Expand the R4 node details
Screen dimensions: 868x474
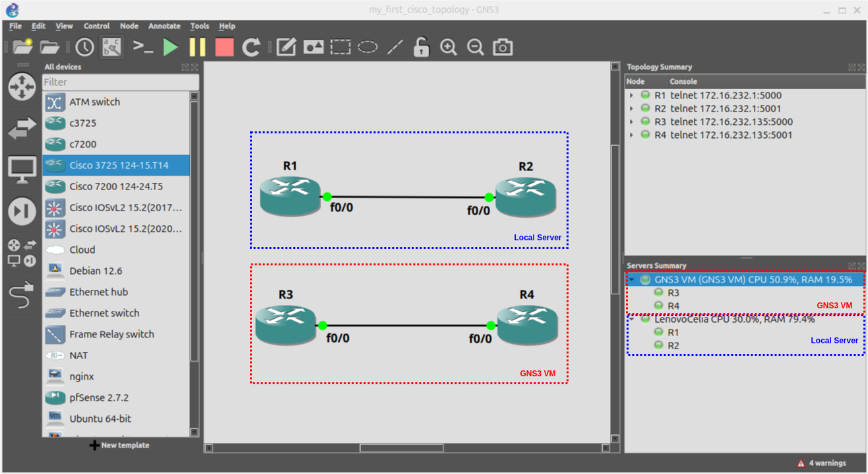(x=631, y=135)
